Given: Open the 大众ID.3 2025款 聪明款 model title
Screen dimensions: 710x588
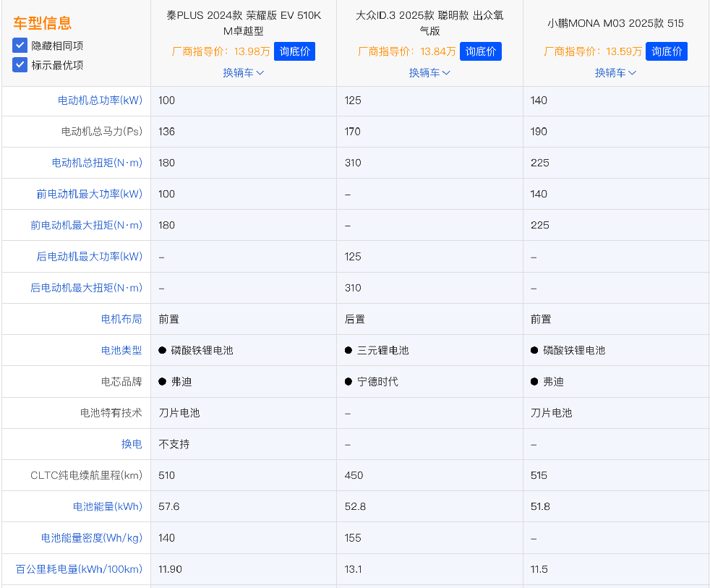Looking at the screenshot, I should [429, 23].
